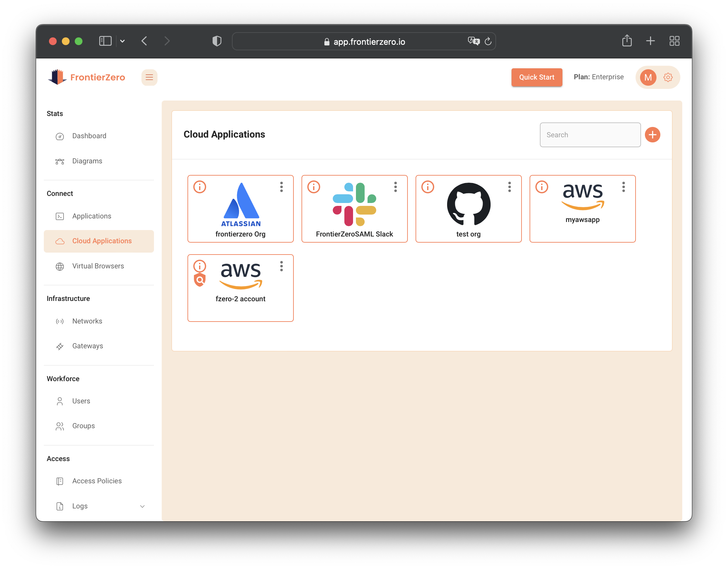The height and width of the screenshot is (569, 728).
Task: Click the Safari translate icon
Action: (473, 41)
